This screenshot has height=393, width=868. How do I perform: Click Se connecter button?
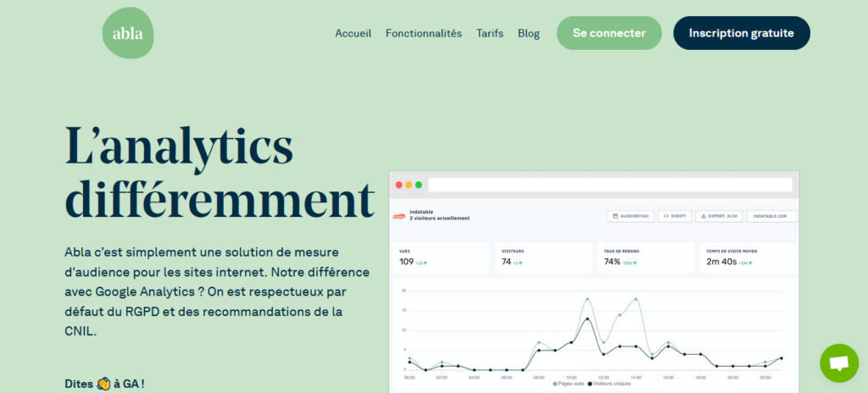click(x=609, y=33)
